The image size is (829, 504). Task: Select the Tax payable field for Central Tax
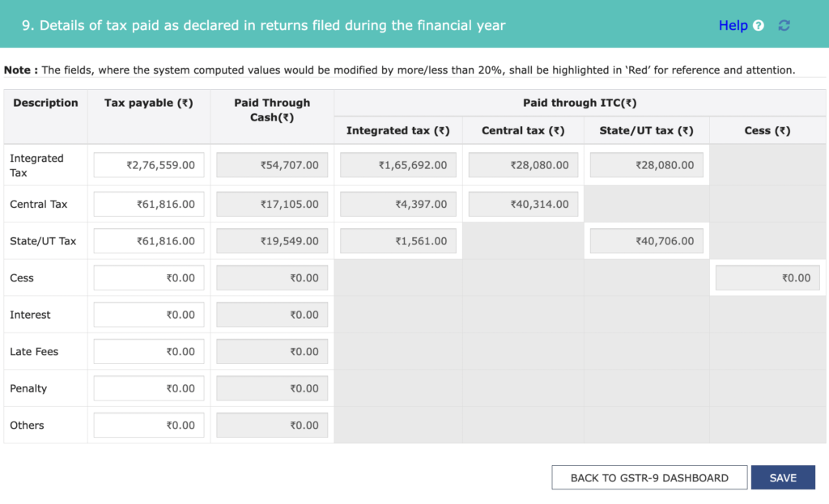(x=148, y=204)
